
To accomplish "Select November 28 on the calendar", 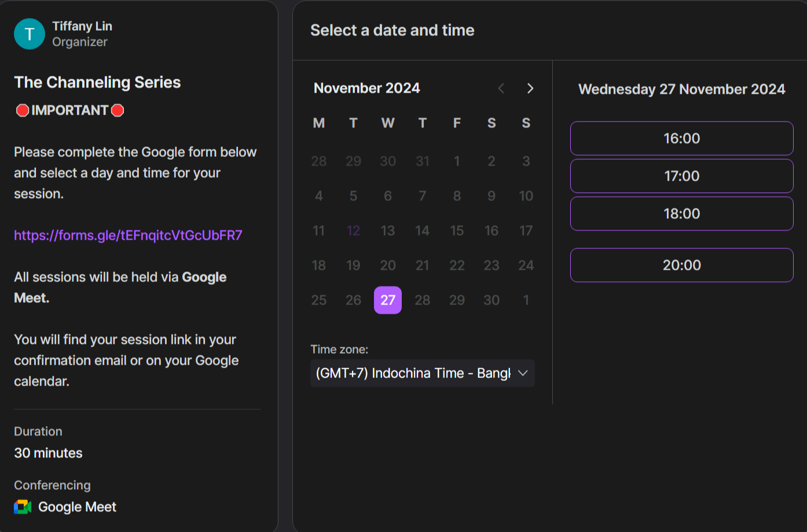I will [423, 300].
